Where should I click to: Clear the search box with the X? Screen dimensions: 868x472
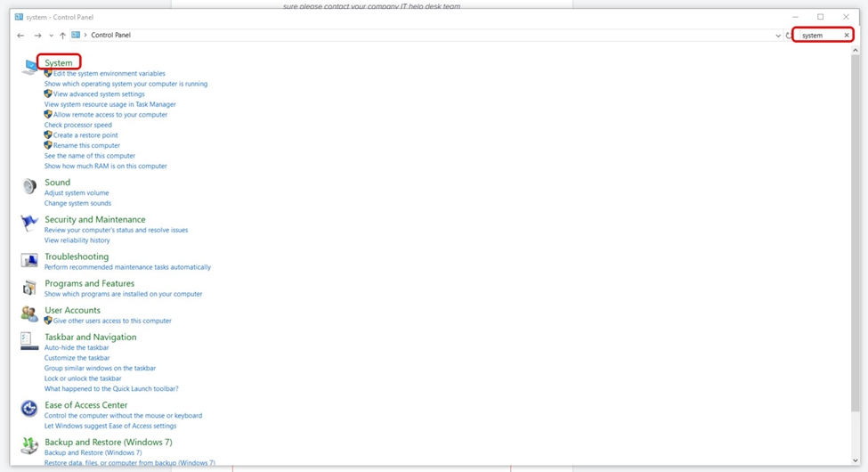coord(847,36)
